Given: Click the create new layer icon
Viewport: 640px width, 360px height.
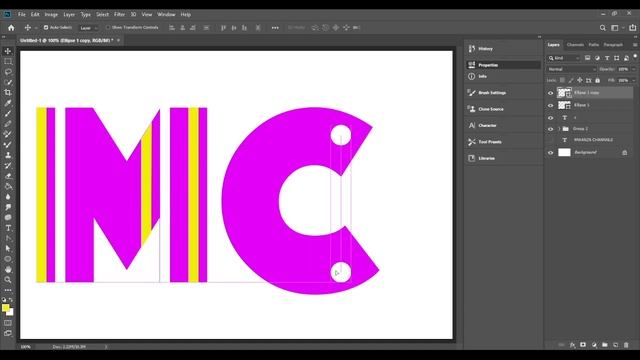Looking at the screenshot, I should [616, 345].
